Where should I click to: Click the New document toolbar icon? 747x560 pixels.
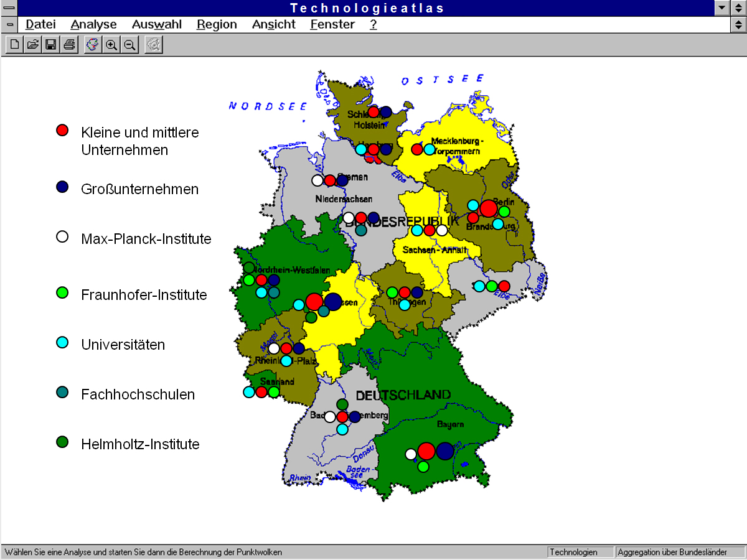pos(14,45)
